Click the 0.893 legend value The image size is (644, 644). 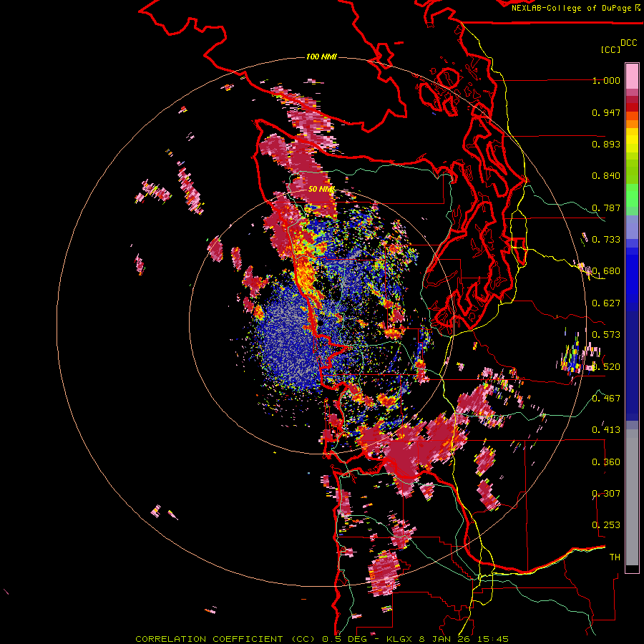pos(606,144)
